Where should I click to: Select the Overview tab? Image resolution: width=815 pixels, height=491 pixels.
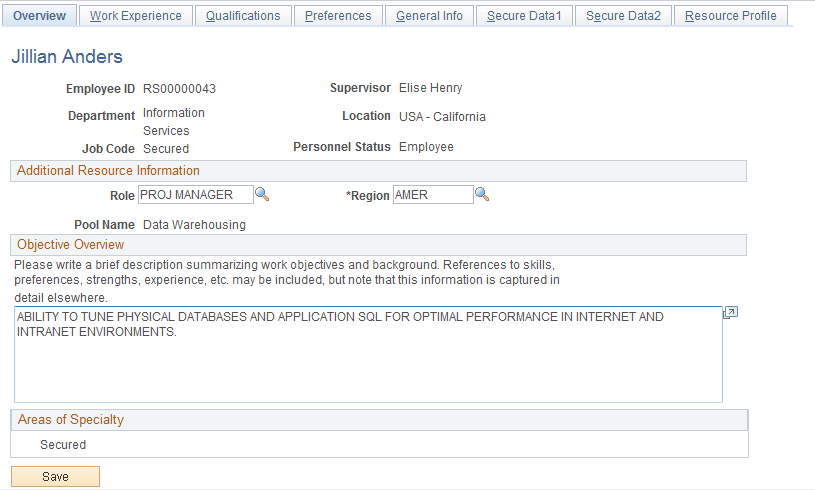(40, 16)
